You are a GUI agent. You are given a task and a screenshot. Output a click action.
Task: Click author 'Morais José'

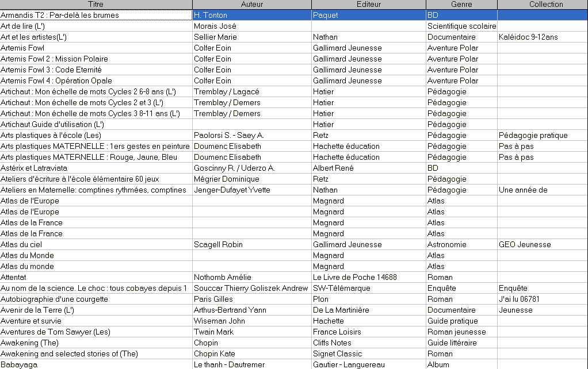pos(215,26)
